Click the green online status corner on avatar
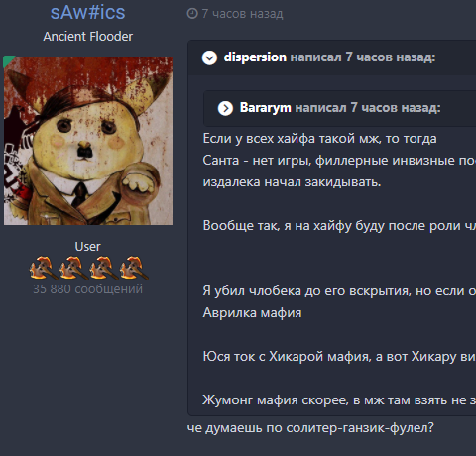Image resolution: width=476 pixels, height=456 pixels. [x=8, y=60]
